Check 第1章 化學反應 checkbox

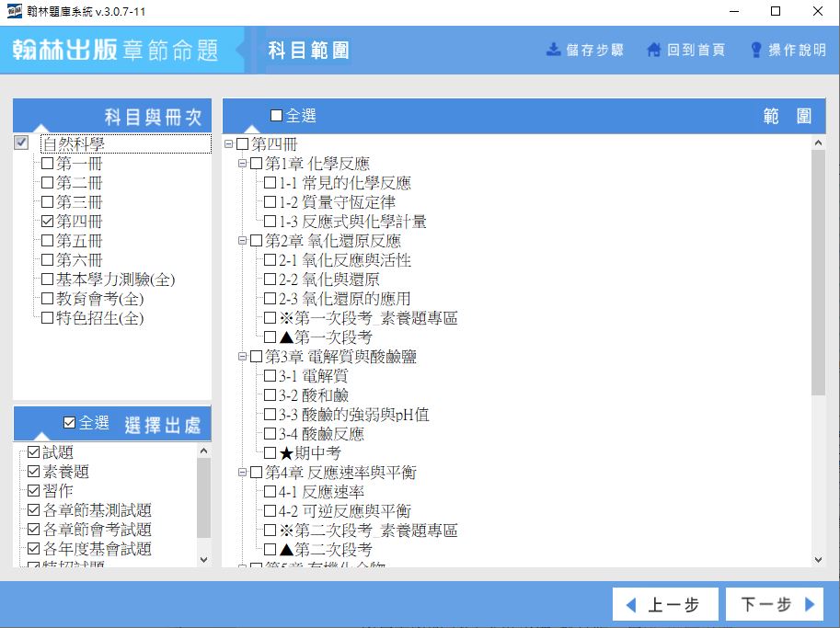pyautogui.click(x=256, y=164)
